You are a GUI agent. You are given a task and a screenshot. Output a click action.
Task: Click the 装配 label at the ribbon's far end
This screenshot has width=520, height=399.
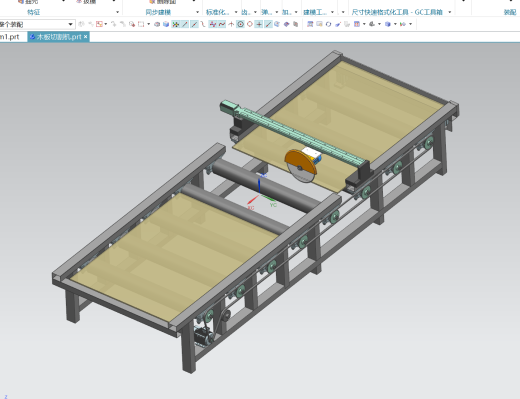tap(510, 12)
